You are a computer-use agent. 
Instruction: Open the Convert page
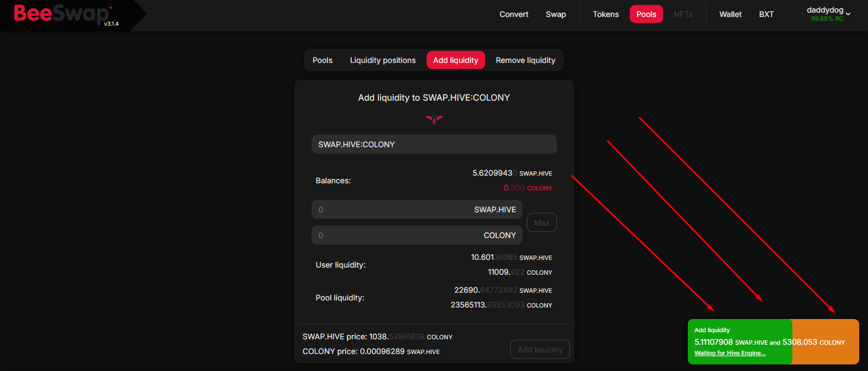pyautogui.click(x=514, y=14)
